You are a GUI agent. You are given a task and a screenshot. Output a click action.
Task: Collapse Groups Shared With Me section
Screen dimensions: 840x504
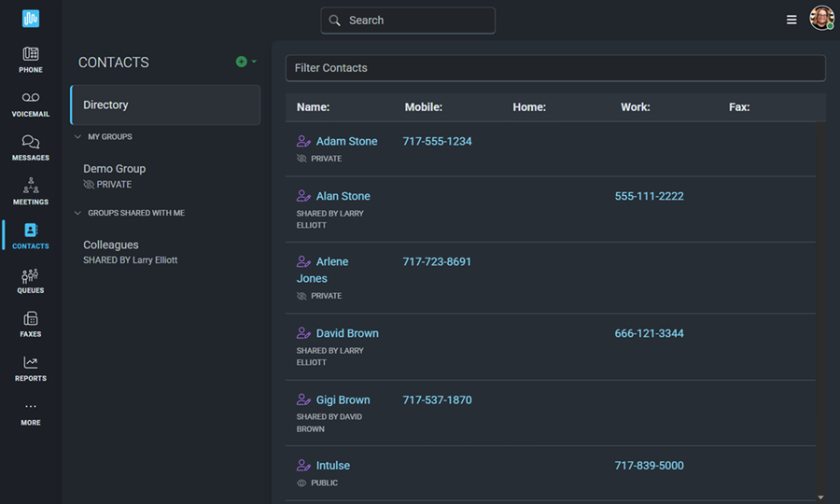[78, 213]
